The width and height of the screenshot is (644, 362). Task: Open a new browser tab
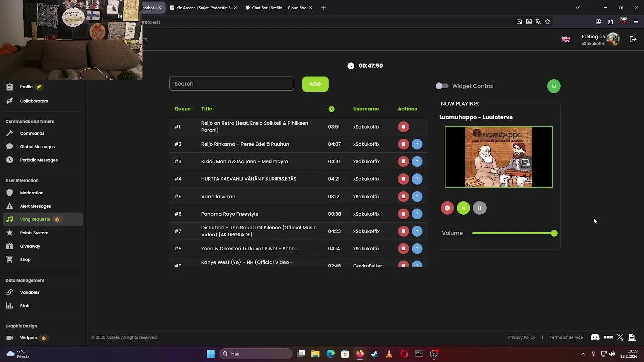coord(324,8)
